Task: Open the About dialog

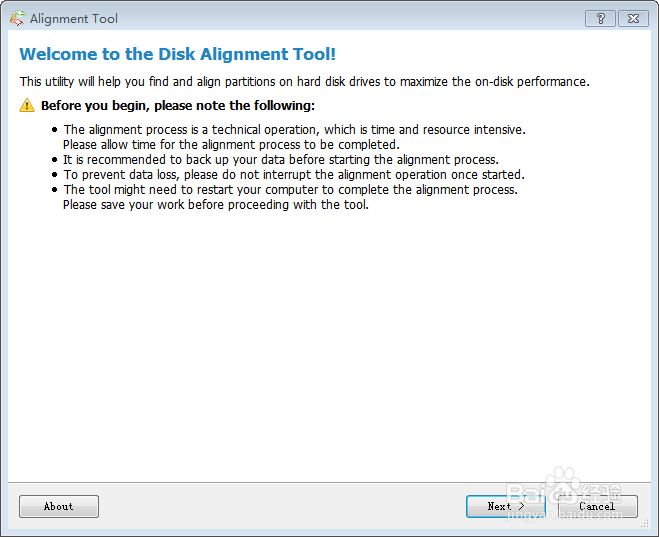Action: 59,506
